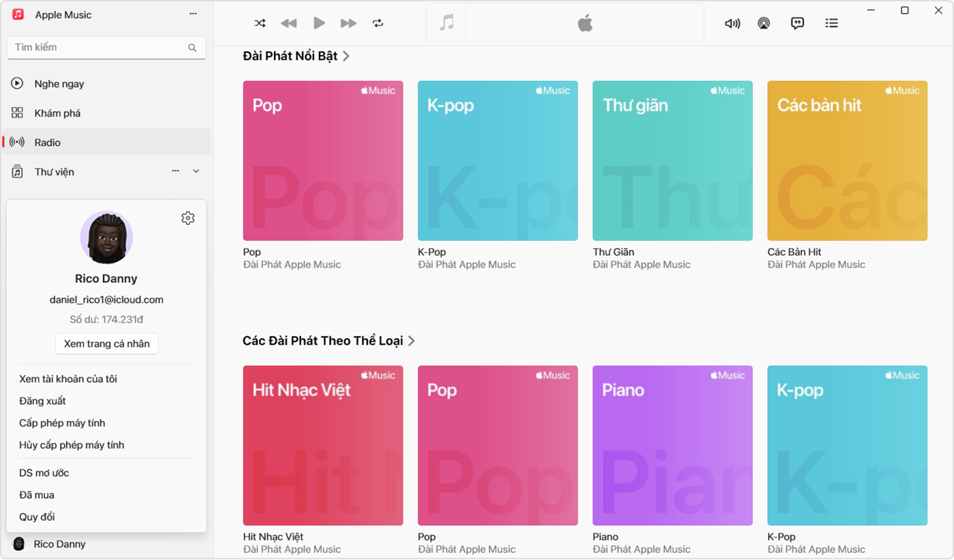Select Xem tài khoản của tôi

(68, 379)
